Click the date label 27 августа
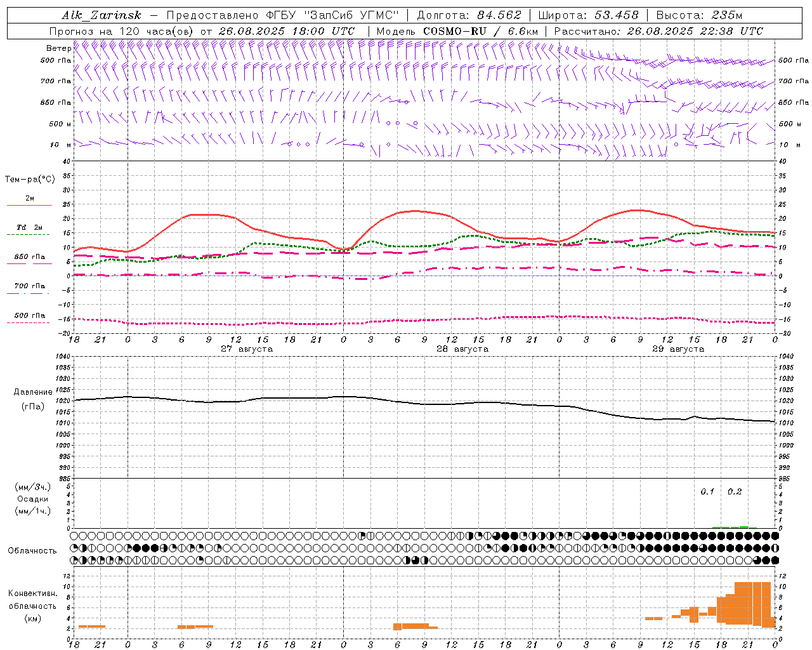 tap(247, 349)
